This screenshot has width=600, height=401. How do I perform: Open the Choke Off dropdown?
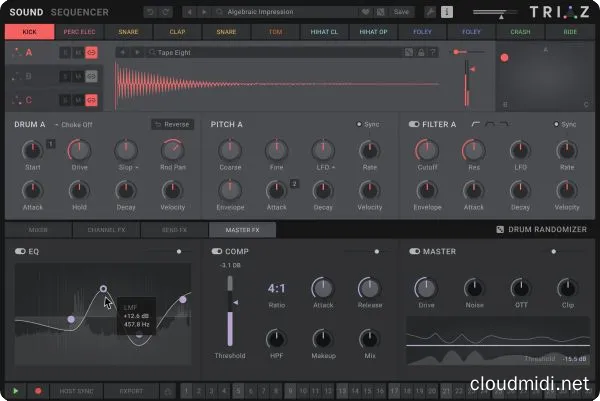click(72, 124)
